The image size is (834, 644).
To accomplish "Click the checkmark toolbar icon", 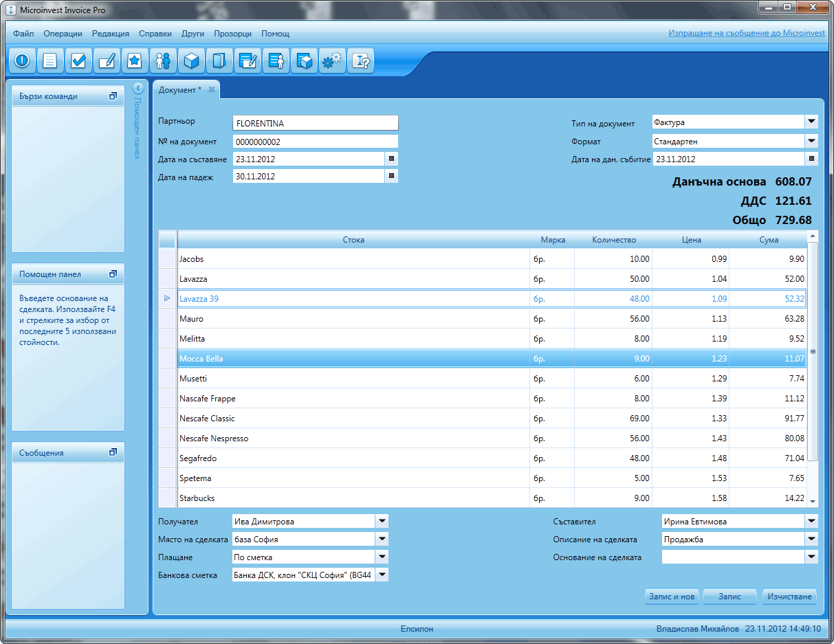I will [x=79, y=61].
